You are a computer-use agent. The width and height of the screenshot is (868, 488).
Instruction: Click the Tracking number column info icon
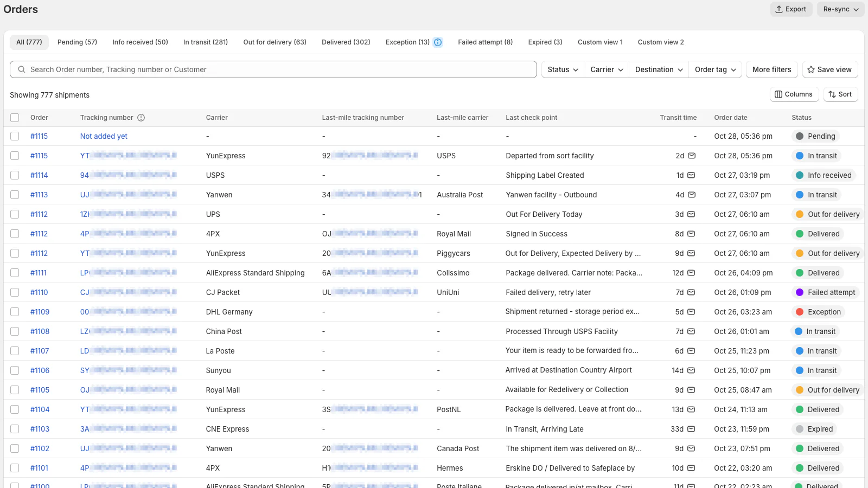tap(141, 118)
